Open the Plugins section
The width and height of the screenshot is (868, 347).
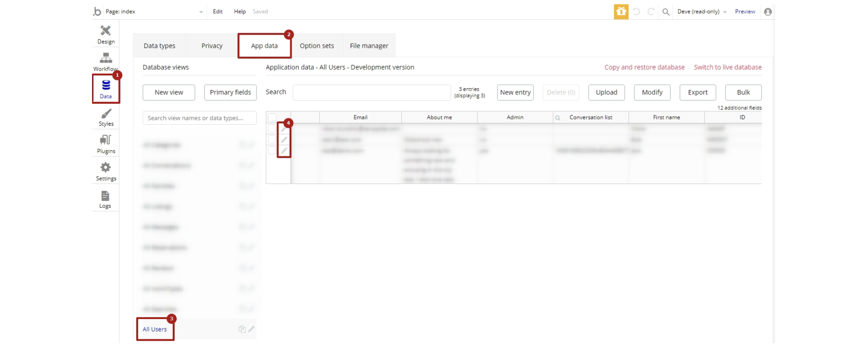pos(106,145)
